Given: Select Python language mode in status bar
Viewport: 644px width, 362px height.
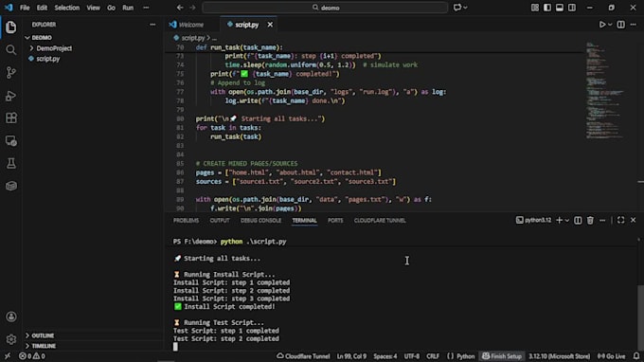Looking at the screenshot, I should [465, 356].
